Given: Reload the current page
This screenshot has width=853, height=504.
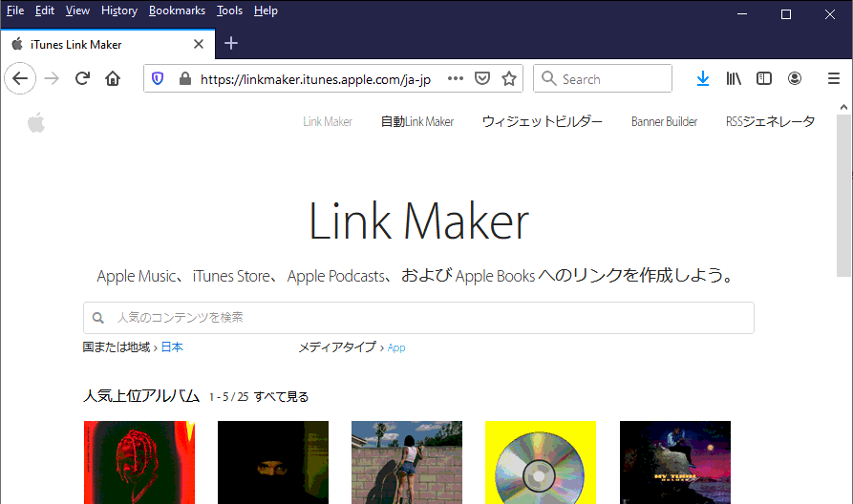Looking at the screenshot, I should [82, 78].
